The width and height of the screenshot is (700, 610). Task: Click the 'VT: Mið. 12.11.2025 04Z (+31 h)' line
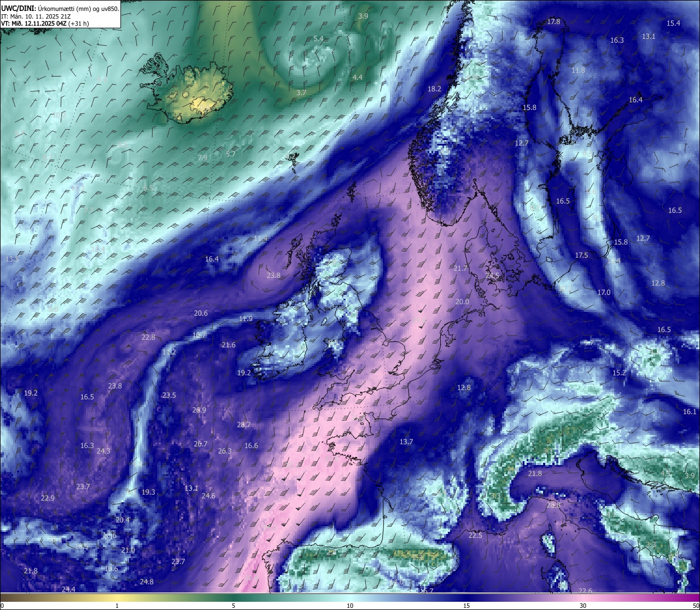point(45,24)
